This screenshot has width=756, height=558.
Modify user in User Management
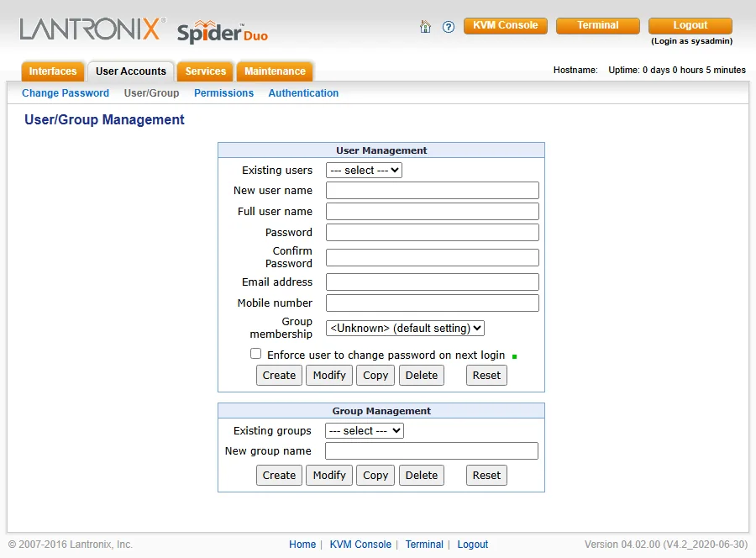pos(329,375)
